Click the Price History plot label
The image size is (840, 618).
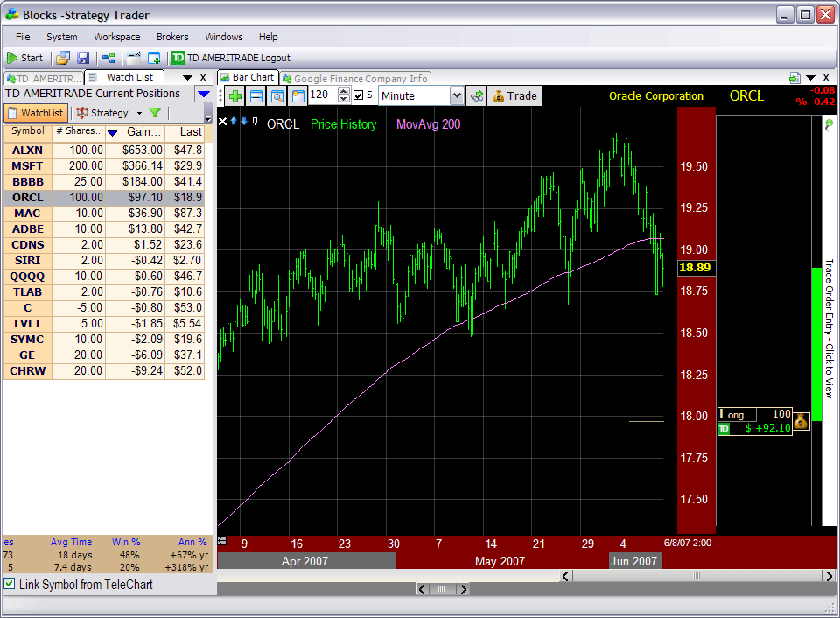pos(343,124)
